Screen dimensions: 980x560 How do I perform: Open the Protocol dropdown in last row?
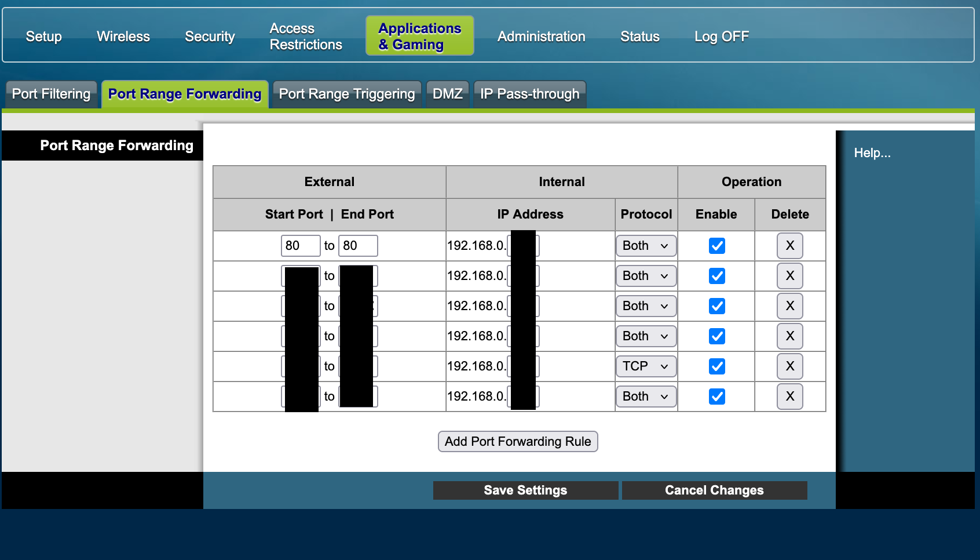tap(646, 397)
